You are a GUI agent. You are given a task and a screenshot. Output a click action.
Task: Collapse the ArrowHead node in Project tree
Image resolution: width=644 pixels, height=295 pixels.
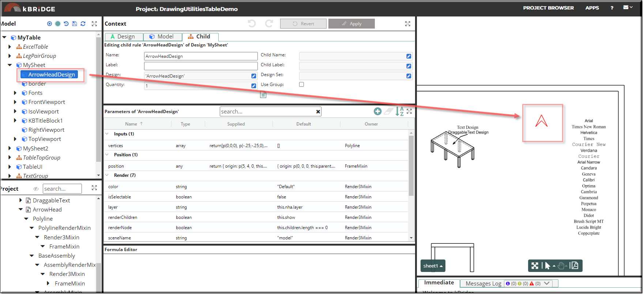point(21,210)
